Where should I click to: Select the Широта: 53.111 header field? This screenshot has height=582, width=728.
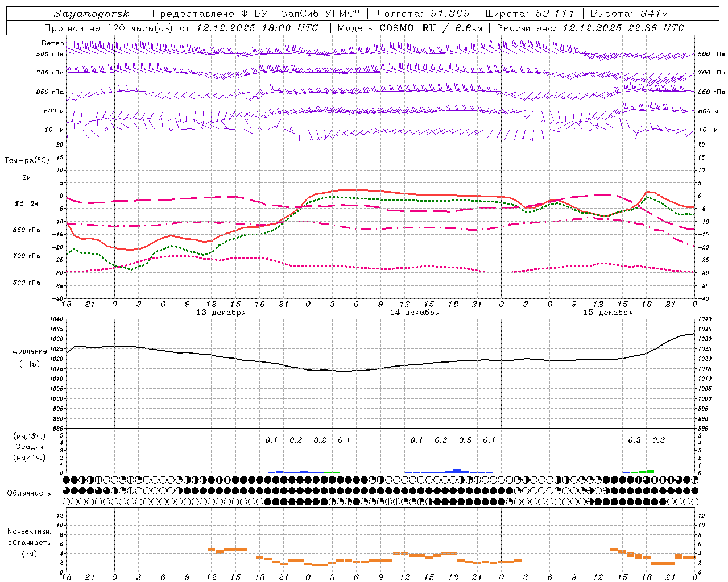[x=530, y=14]
